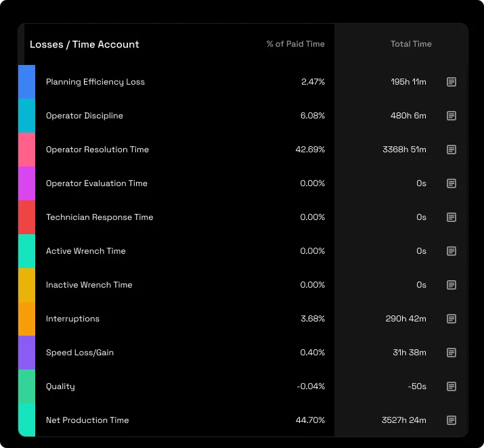Select the 'Interruptions' label
The image size is (484, 448).
72,319
